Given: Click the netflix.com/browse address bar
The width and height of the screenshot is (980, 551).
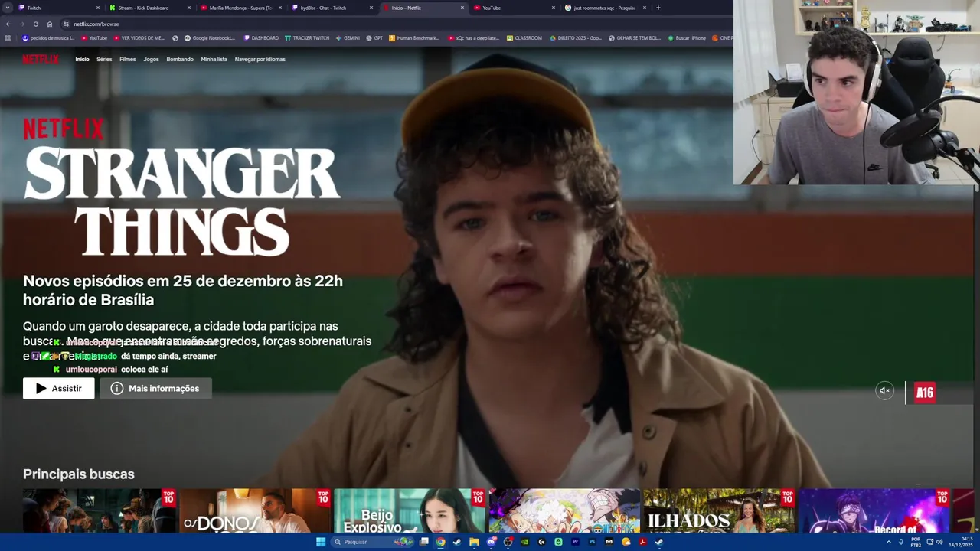Looking at the screenshot, I should coord(394,24).
